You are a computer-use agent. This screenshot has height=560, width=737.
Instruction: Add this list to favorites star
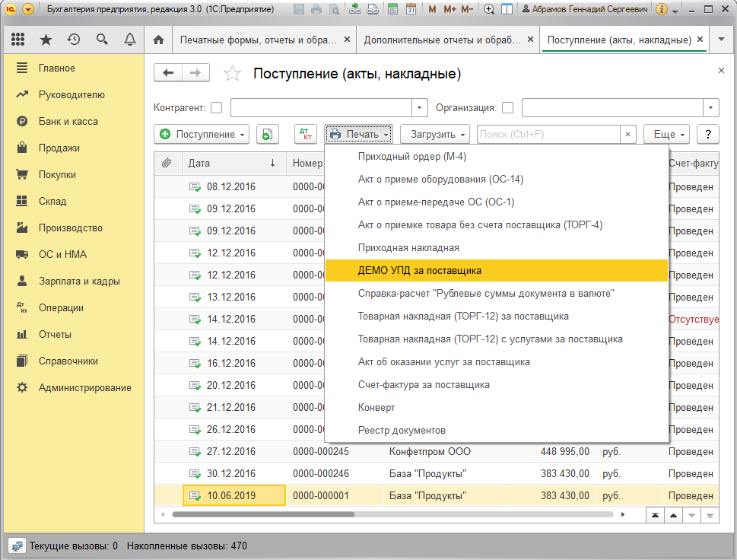pos(232,74)
